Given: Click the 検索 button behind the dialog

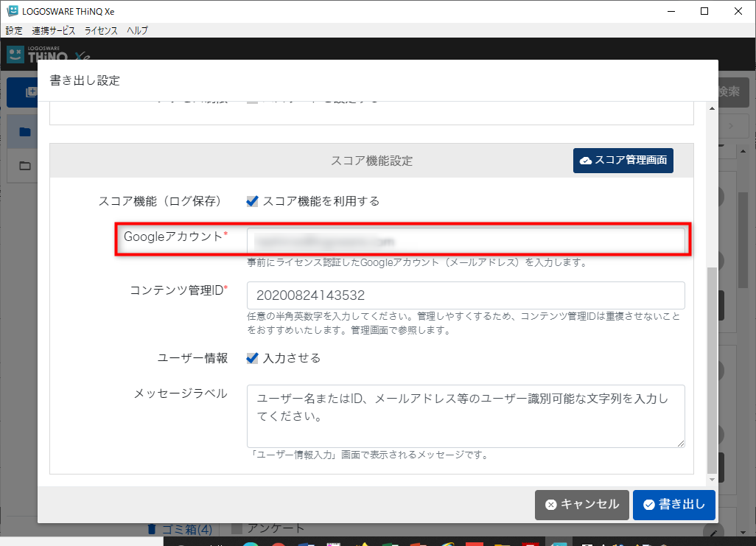Looking at the screenshot, I should pyautogui.click(x=733, y=92).
